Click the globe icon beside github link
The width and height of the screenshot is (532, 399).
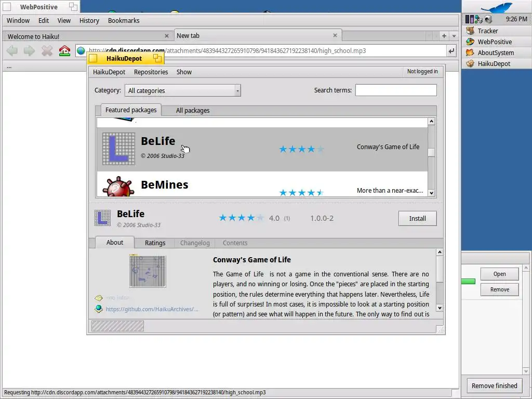coord(99,309)
